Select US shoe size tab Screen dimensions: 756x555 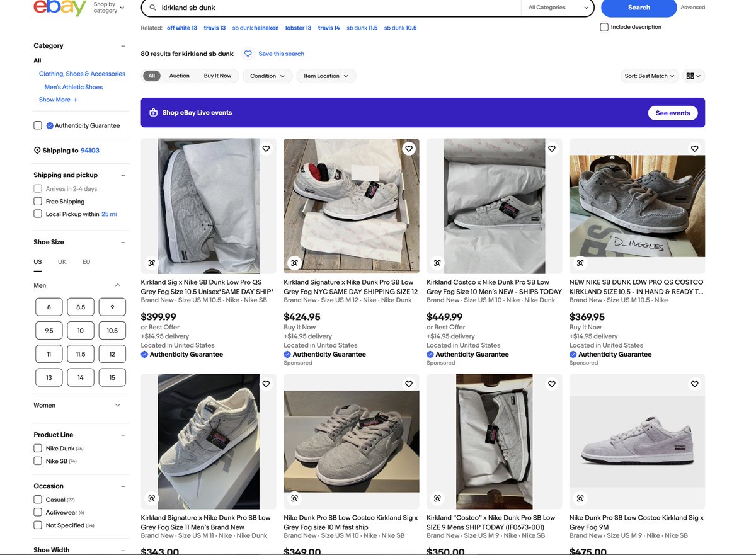(38, 262)
